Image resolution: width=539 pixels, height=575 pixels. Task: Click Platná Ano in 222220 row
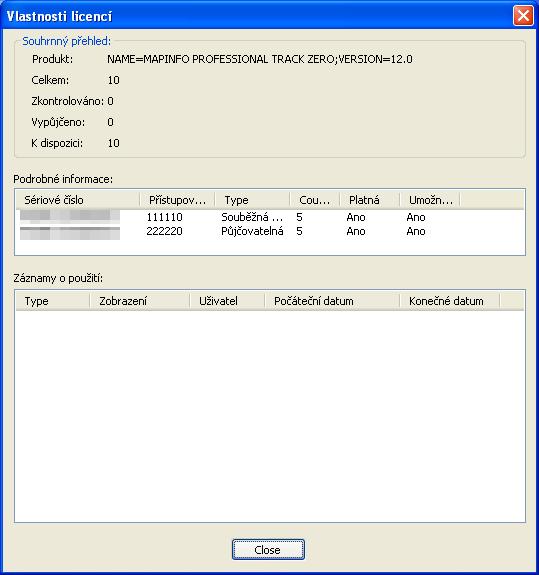(x=356, y=231)
